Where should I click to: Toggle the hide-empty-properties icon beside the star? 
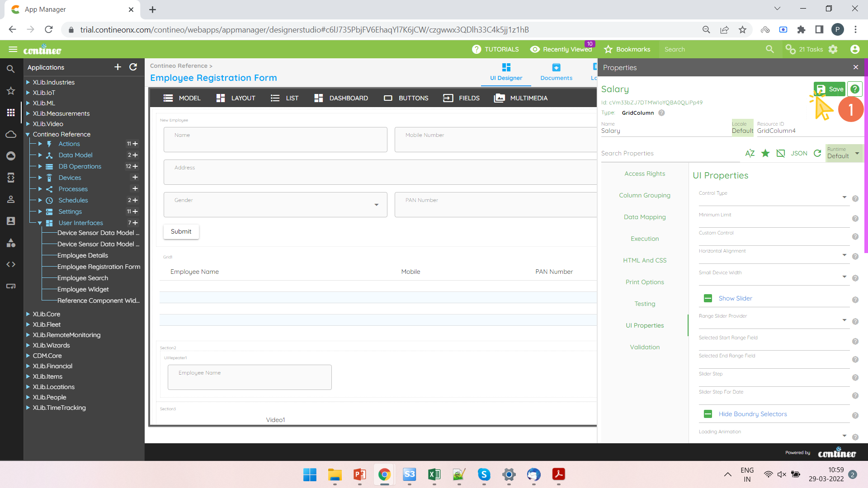pos(780,153)
